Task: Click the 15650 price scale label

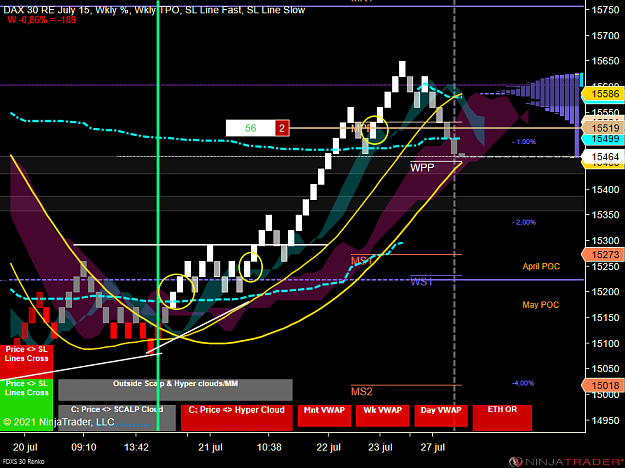Action: 605,61
